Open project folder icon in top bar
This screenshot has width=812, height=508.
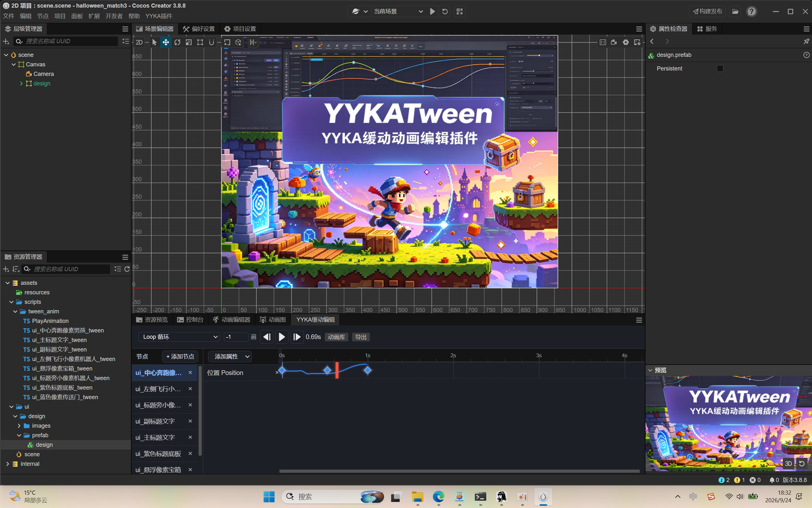coord(735,11)
